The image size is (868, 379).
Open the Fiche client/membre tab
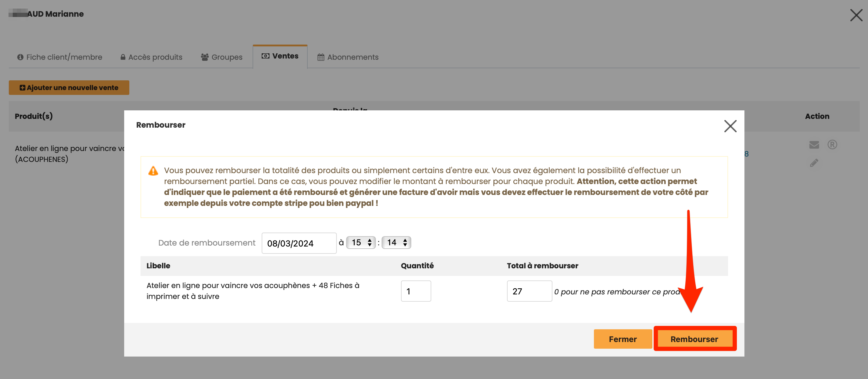60,57
